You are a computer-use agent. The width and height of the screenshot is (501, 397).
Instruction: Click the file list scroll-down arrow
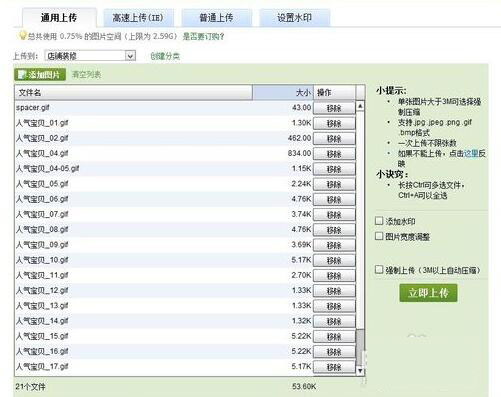click(360, 371)
